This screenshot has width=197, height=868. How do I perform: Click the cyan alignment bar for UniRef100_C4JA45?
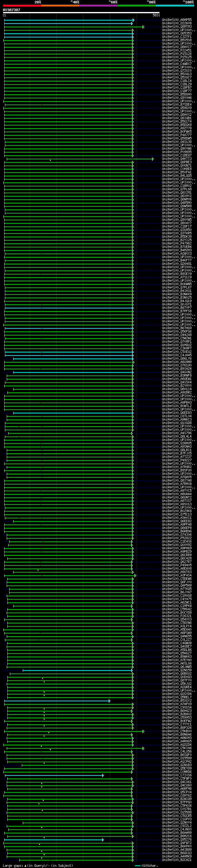click(x=69, y=355)
